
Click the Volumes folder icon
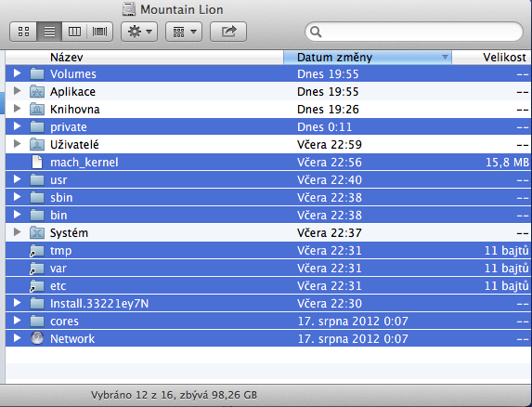(37, 73)
